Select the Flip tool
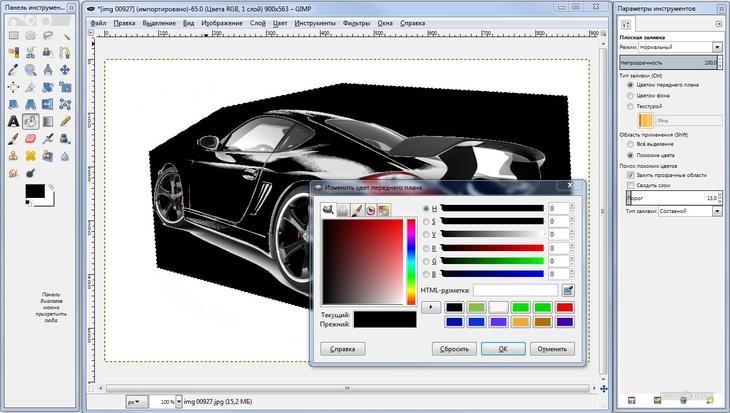The height and width of the screenshot is (413, 730). coord(47,104)
